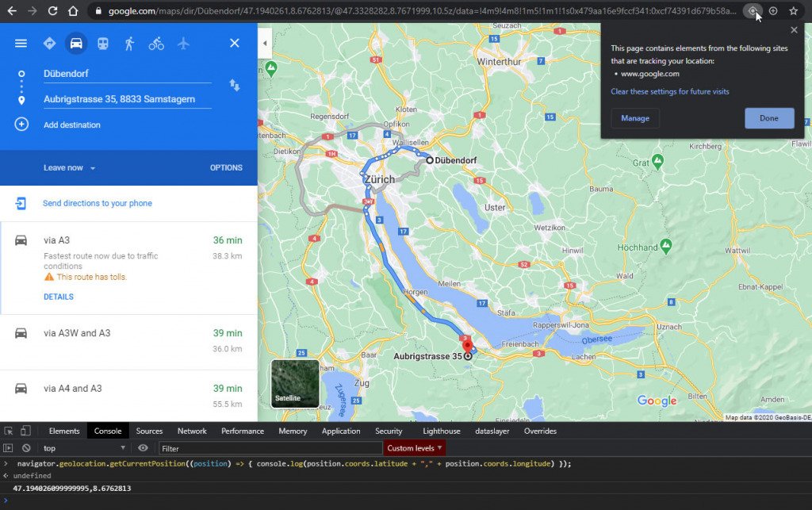
Task: Toggle DevTools inspect element tool
Action: [8, 431]
